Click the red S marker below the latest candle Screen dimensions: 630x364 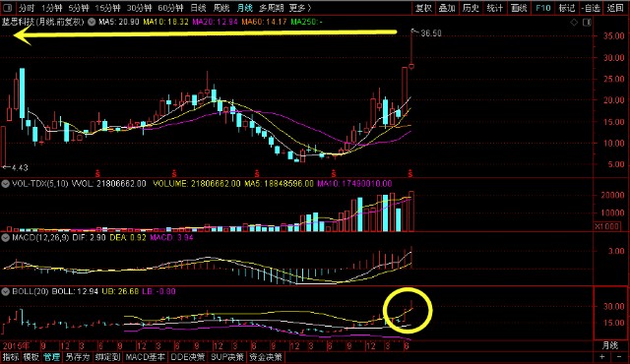(x=410, y=174)
